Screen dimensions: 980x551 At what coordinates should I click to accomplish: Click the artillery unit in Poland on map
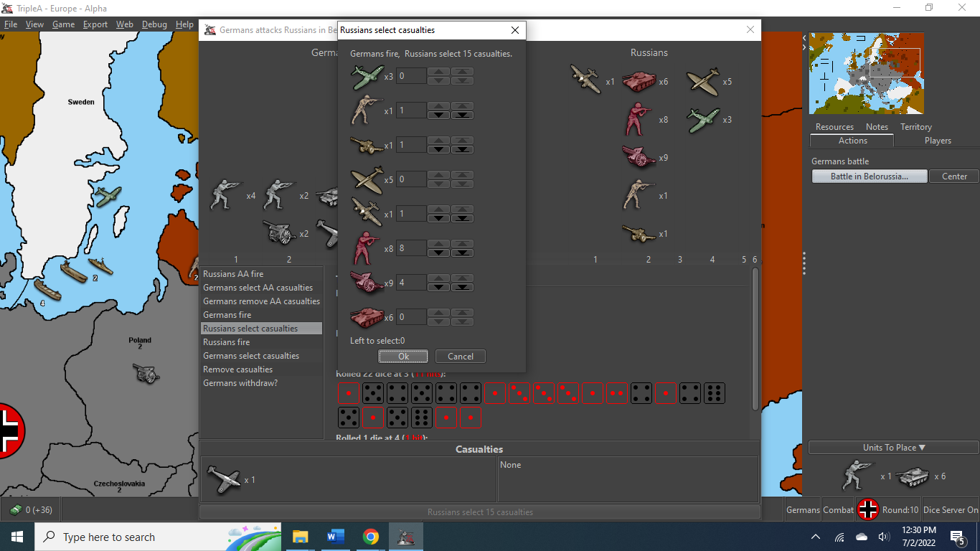pos(146,373)
